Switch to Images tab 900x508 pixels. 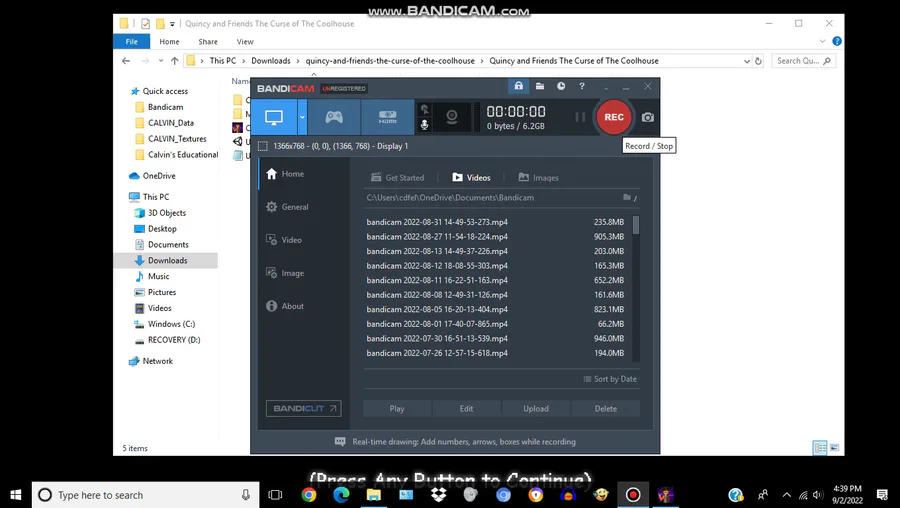(x=538, y=177)
